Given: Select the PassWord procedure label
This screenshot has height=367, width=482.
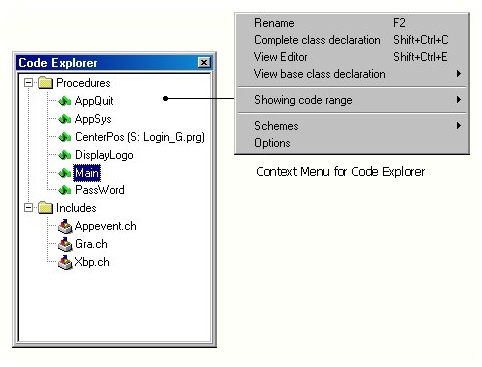Looking at the screenshot, I should (x=100, y=190).
